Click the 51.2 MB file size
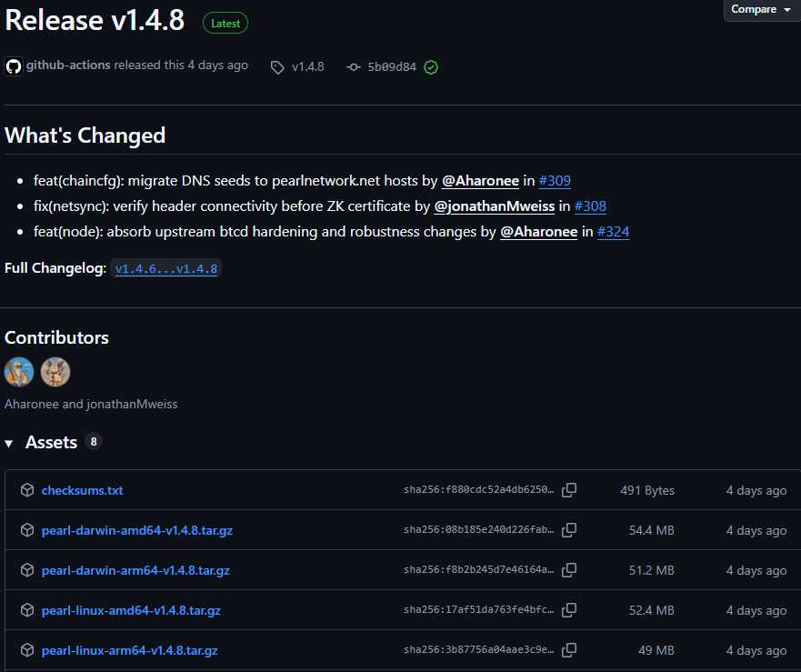Image resolution: width=801 pixels, height=672 pixels. click(x=651, y=570)
